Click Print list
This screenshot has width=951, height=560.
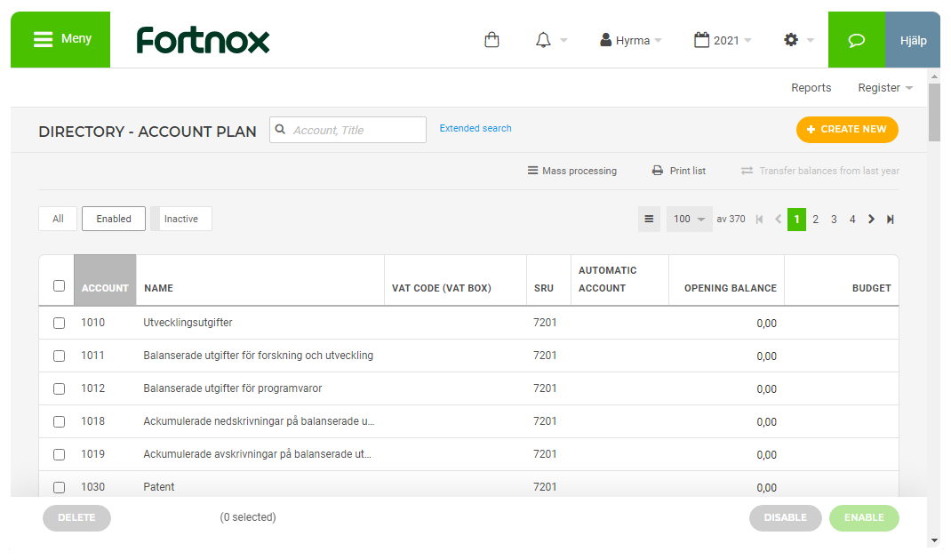pos(679,171)
